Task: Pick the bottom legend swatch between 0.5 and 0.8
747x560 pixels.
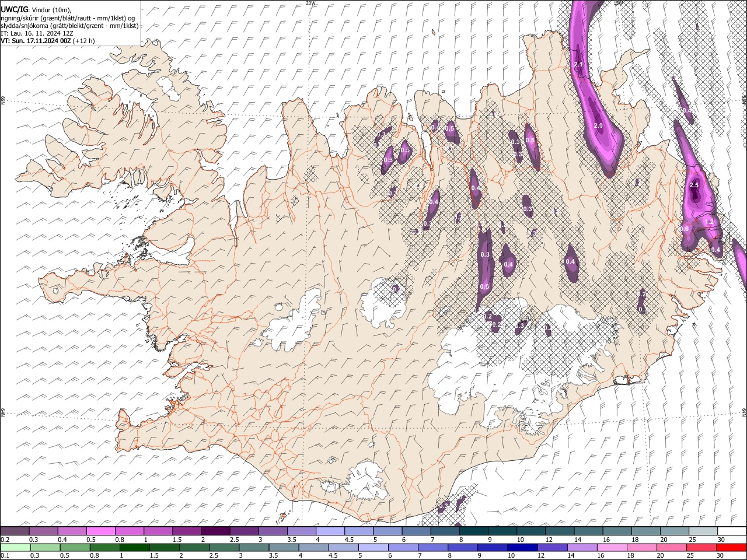Action: click(x=75, y=547)
